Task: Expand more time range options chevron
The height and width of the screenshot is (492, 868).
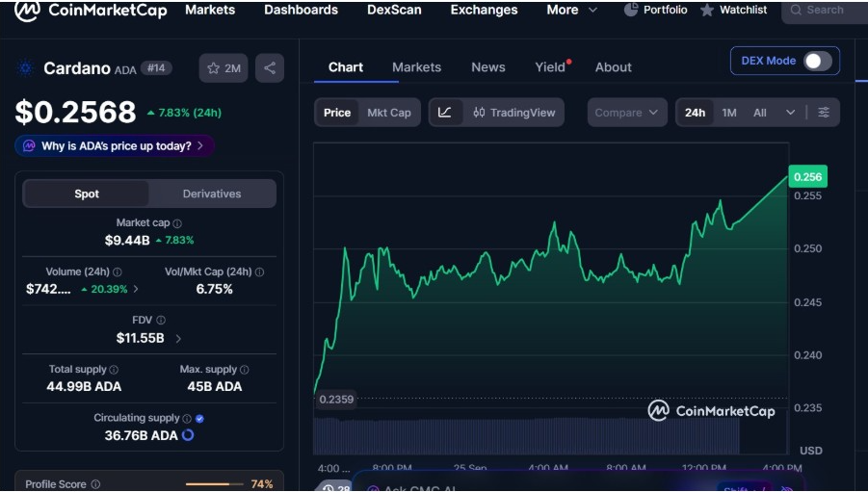Action: click(x=791, y=113)
